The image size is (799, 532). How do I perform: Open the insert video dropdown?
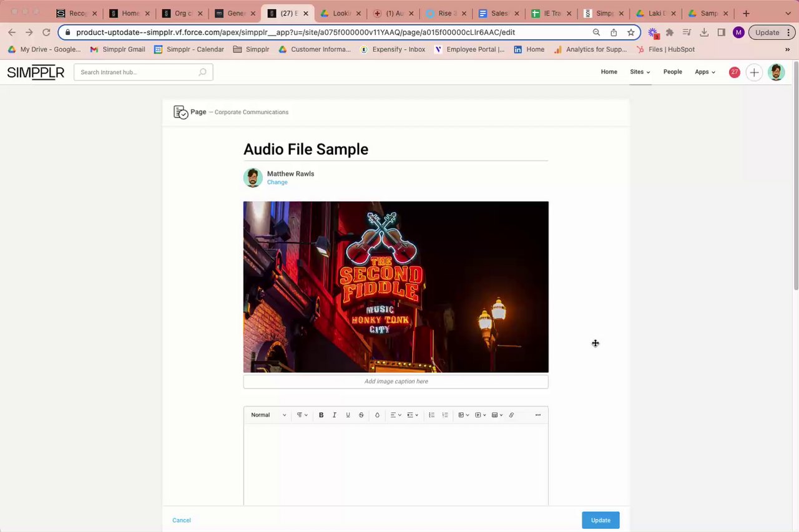(x=481, y=415)
